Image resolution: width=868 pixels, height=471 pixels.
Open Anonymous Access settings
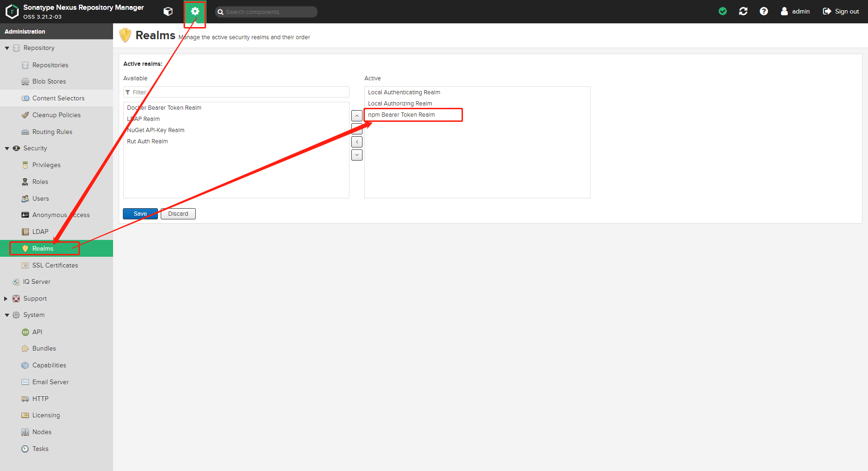coord(57,215)
